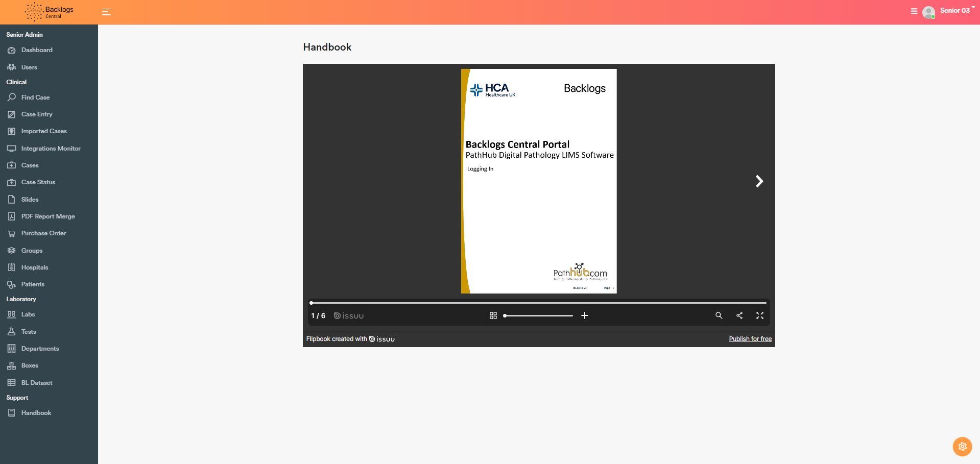
Task: Search inside the flipbook
Action: click(x=719, y=315)
